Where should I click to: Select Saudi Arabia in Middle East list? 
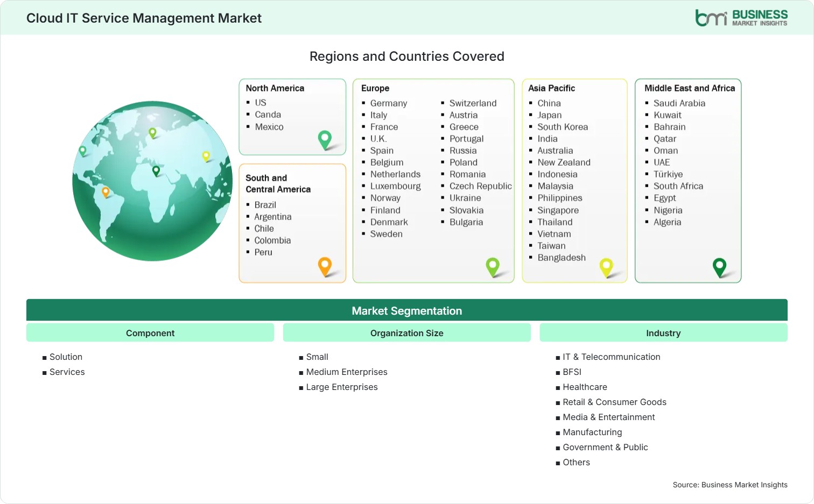(679, 103)
